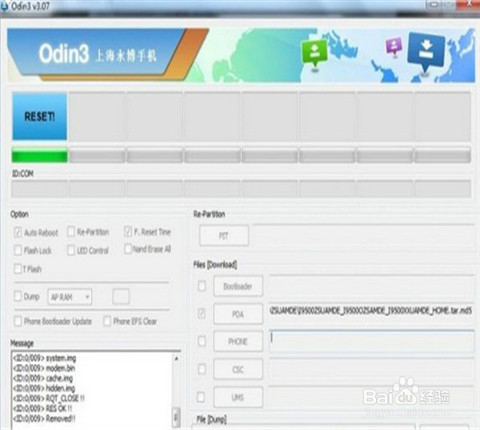
Task: Click the Odin3 logo in banner
Action: click(64, 54)
